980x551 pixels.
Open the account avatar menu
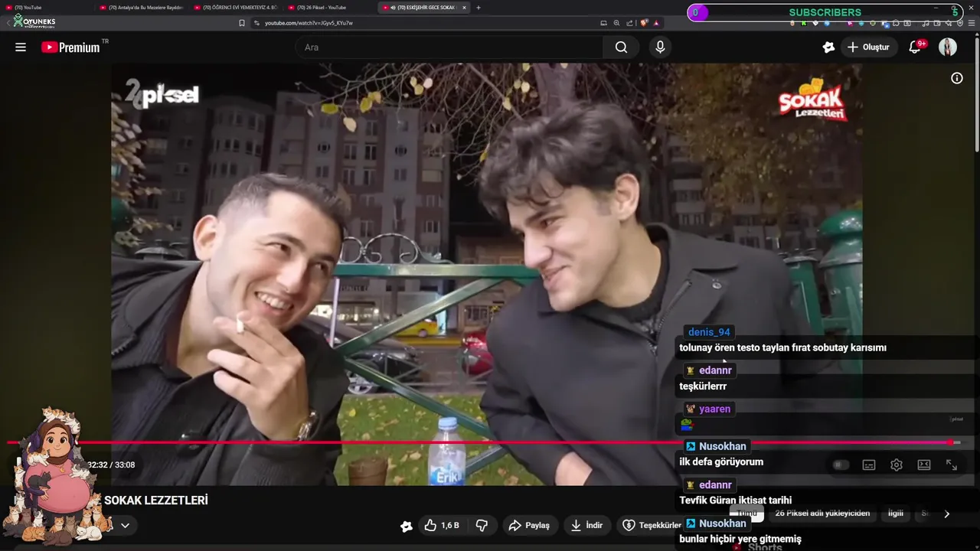click(x=948, y=47)
